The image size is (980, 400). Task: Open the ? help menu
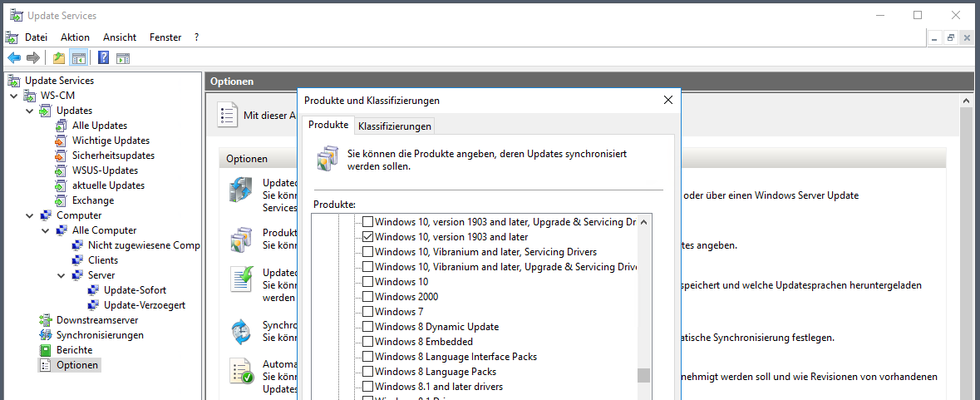[196, 37]
